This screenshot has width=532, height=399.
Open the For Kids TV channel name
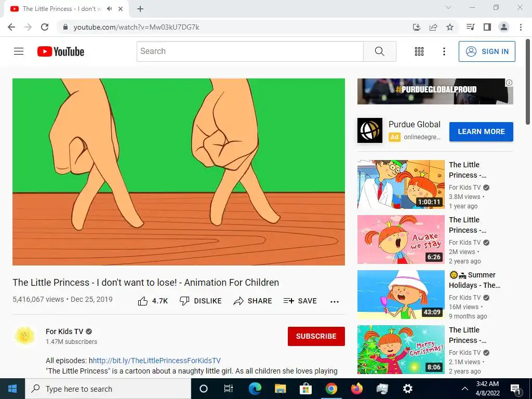[64, 331]
